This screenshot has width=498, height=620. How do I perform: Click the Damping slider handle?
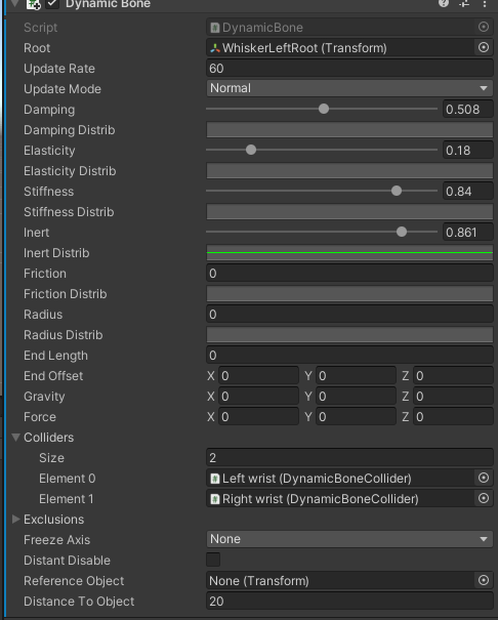[x=324, y=109]
